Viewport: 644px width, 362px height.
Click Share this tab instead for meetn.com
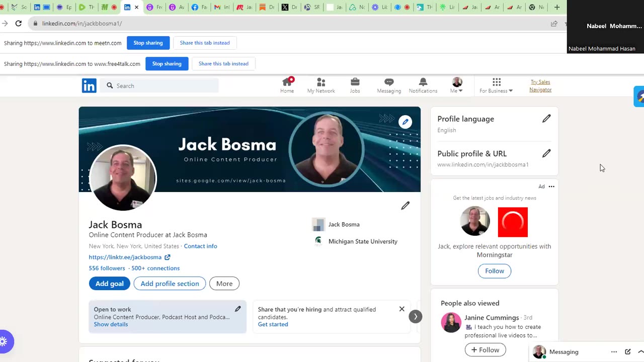coord(205,43)
